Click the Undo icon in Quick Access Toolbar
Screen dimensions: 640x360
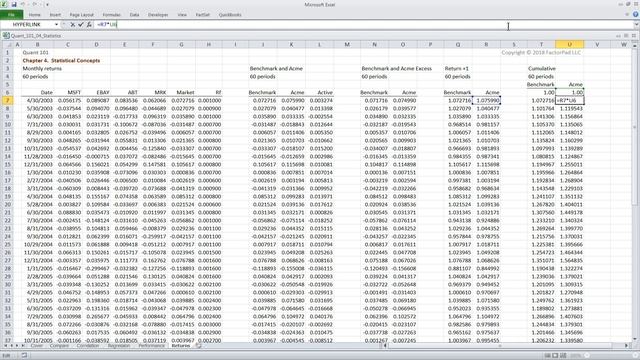23,4
